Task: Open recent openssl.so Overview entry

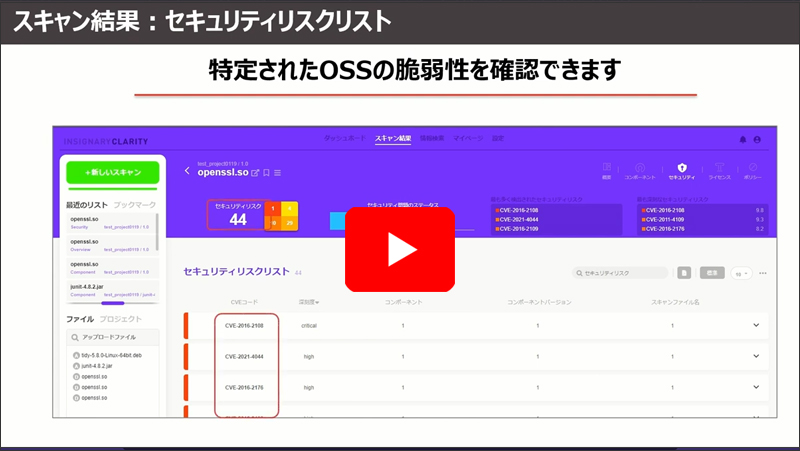Action: coord(110,245)
